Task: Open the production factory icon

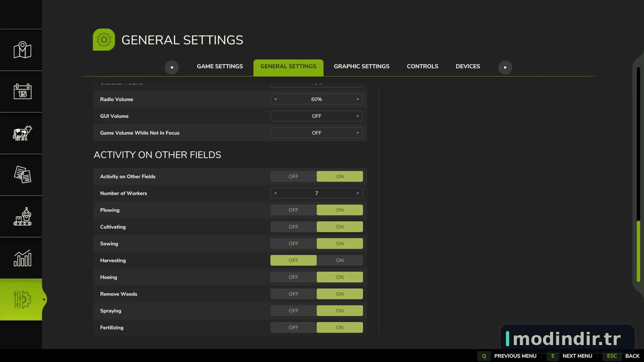Action: pos(23,216)
